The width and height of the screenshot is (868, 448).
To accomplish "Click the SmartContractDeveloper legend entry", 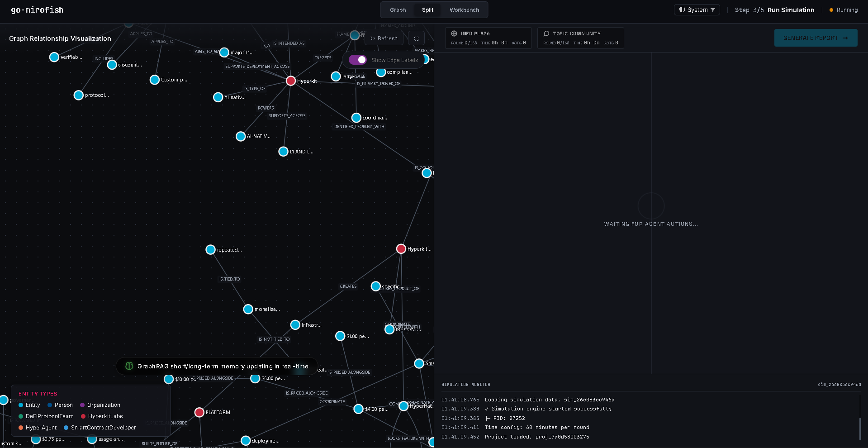I will (x=100, y=428).
